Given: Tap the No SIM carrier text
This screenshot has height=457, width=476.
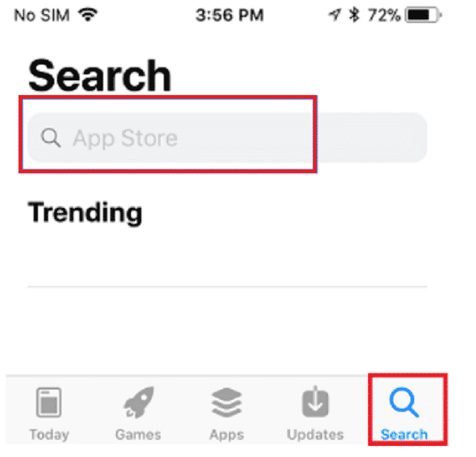Looking at the screenshot, I should [x=42, y=15].
